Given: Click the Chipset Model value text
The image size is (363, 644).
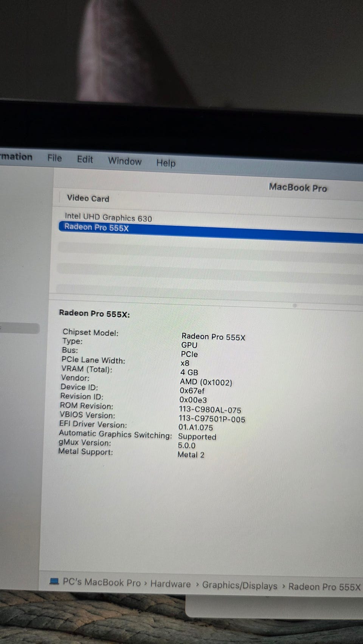Looking at the screenshot, I should [x=213, y=337].
